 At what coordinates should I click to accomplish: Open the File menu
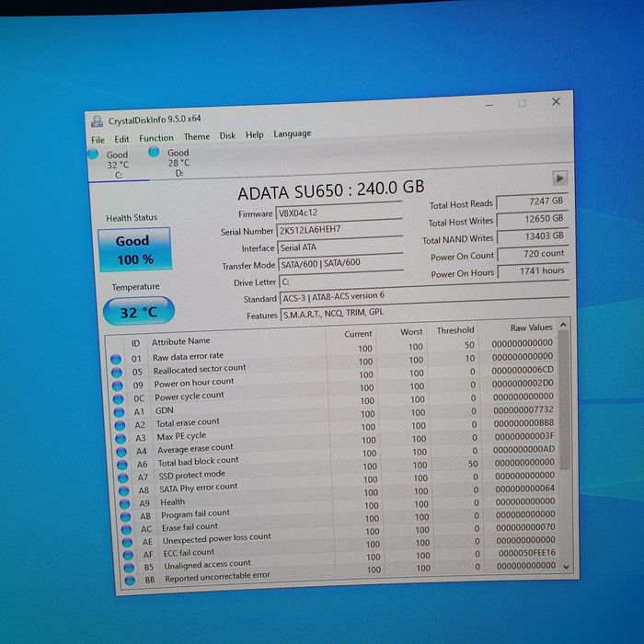98,140
